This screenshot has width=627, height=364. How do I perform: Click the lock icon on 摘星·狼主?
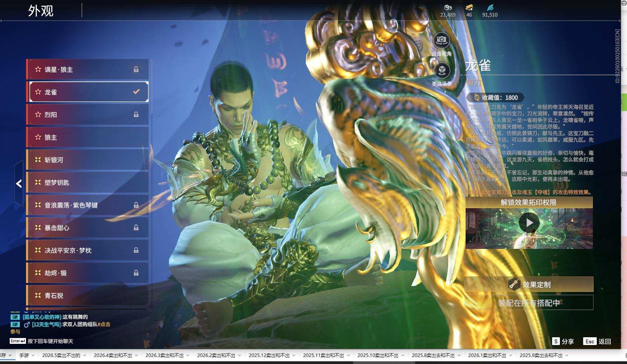[x=136, y=69]
